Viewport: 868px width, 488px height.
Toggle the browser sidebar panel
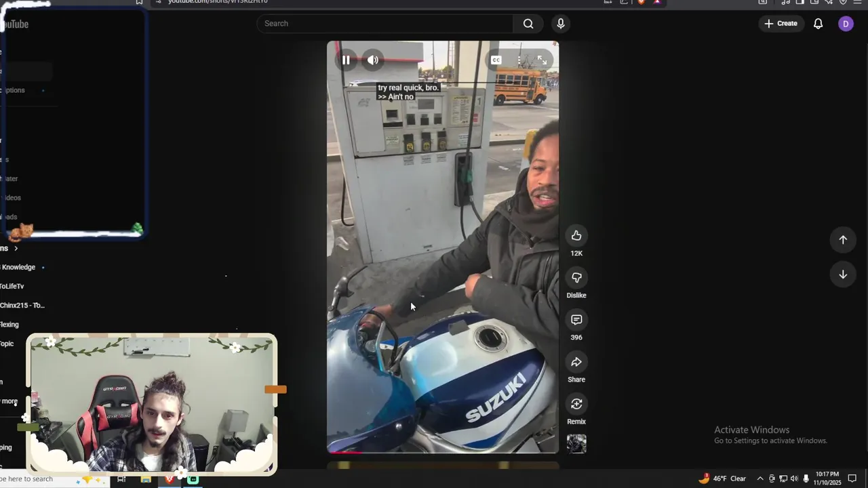800,2
